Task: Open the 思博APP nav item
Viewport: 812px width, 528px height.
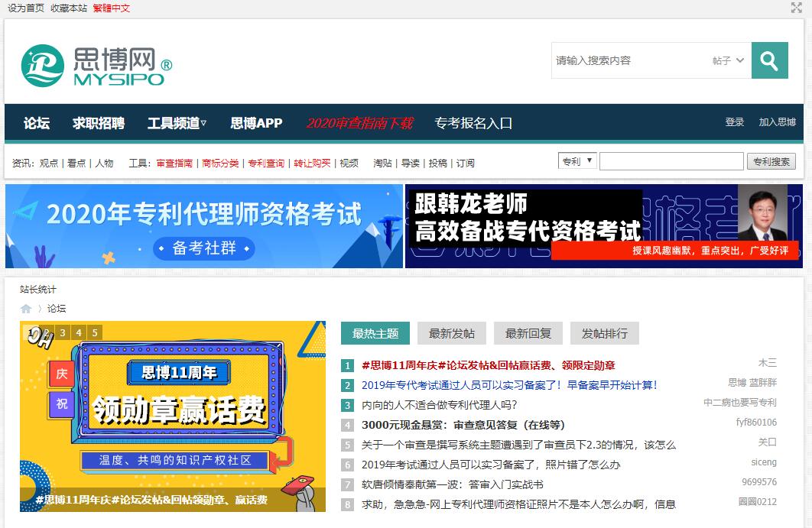Action: pyautogui.click(x=256, y=123)
